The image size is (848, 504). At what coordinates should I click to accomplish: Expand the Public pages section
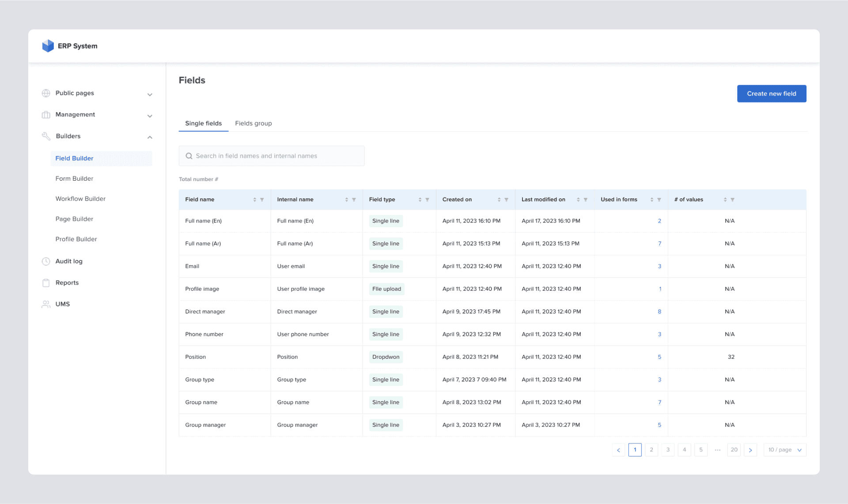[150, 94]
